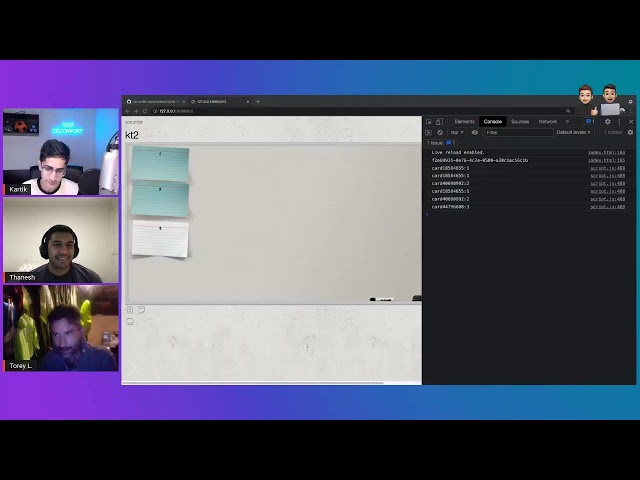Click the kt2 board title
The width and height of the screenshot is (640, 480).
coord(132,135)
